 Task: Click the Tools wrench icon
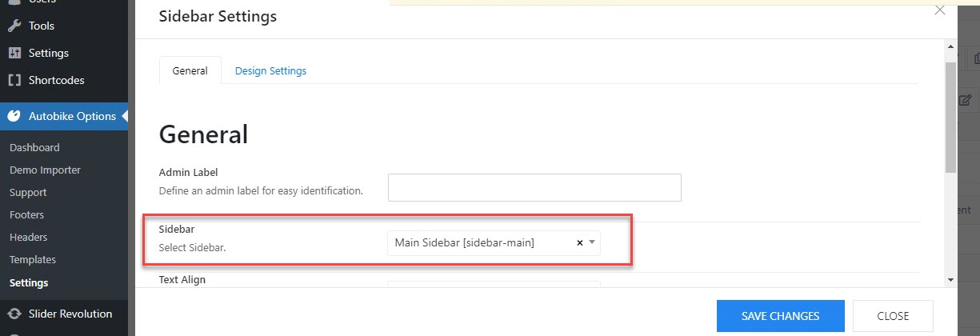[x=14, y=26]
